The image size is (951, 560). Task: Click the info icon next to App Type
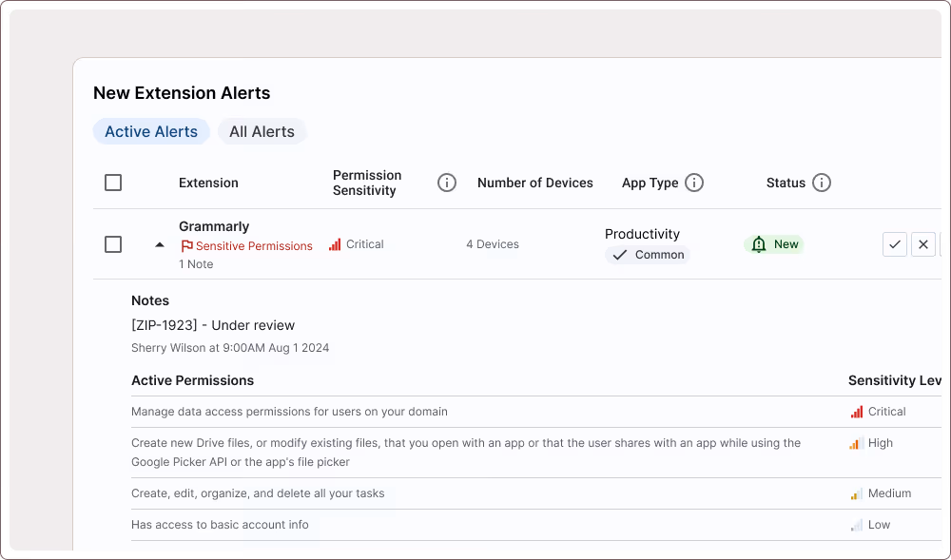click(693, 183)
